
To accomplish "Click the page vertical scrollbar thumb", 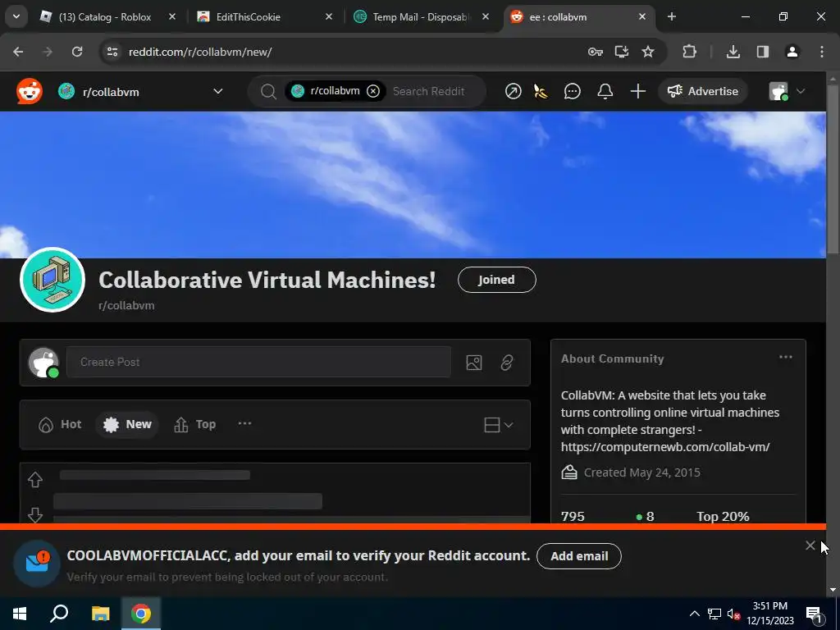I will click(833, 167).
